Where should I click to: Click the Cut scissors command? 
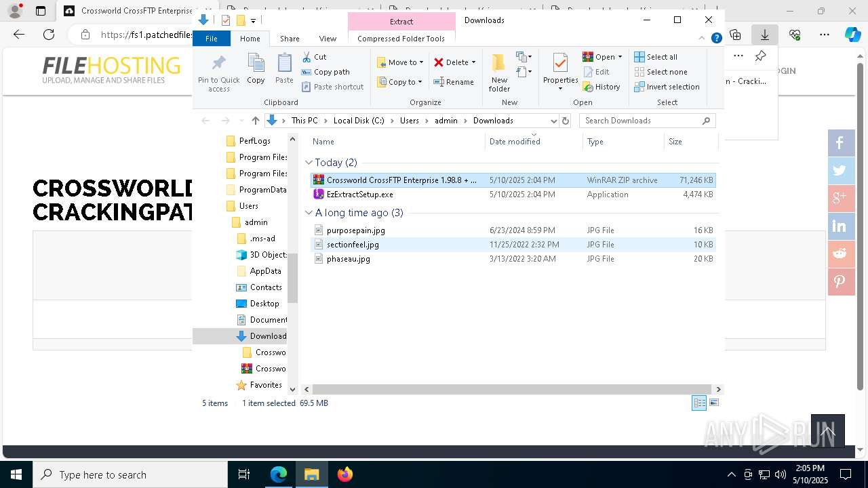click(314, 57)
